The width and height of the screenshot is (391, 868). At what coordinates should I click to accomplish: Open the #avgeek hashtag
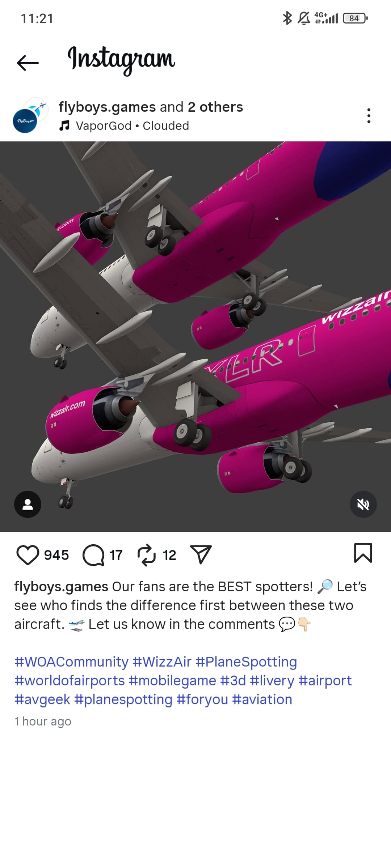[x=42, y=699]
